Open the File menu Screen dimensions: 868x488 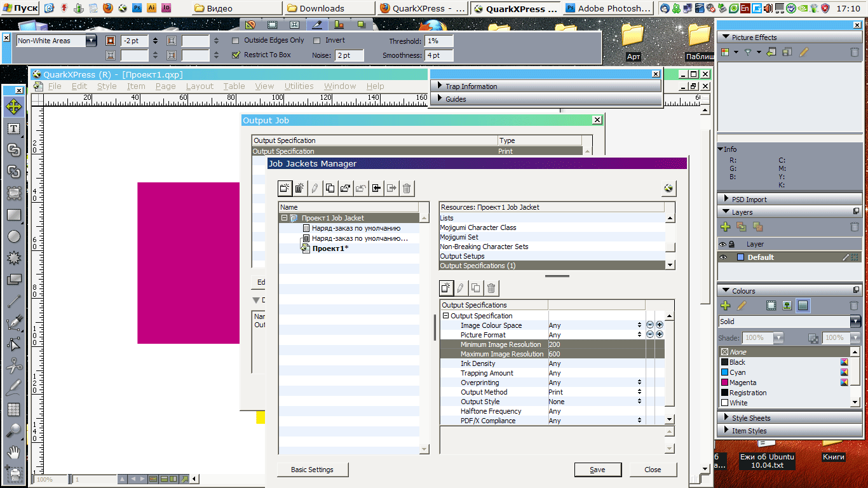[55, 86]
